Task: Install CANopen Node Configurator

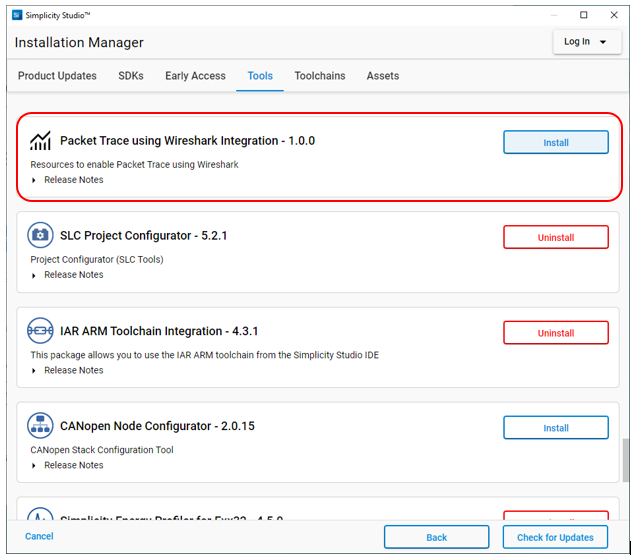Action: (x=556, y=428)
